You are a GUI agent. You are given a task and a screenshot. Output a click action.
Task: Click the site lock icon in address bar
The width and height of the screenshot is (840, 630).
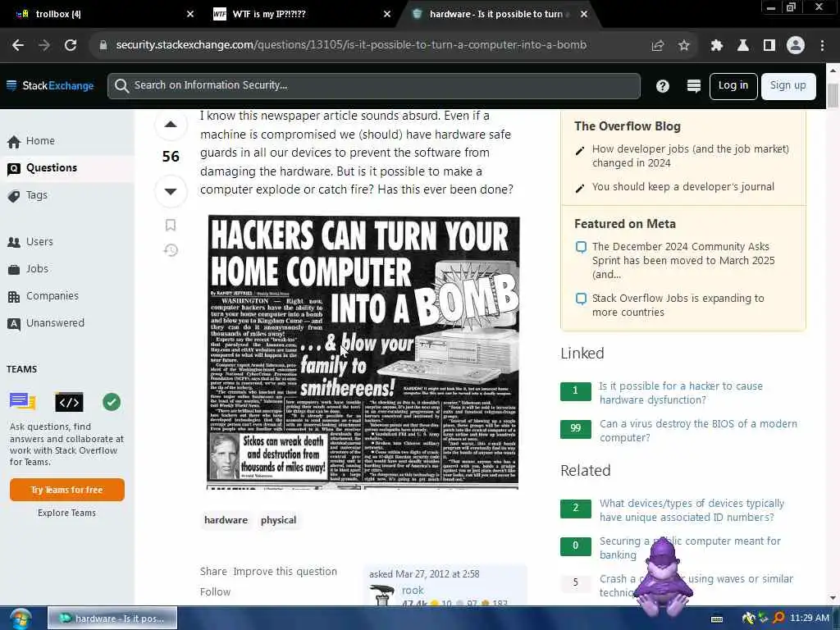(103, 45)
